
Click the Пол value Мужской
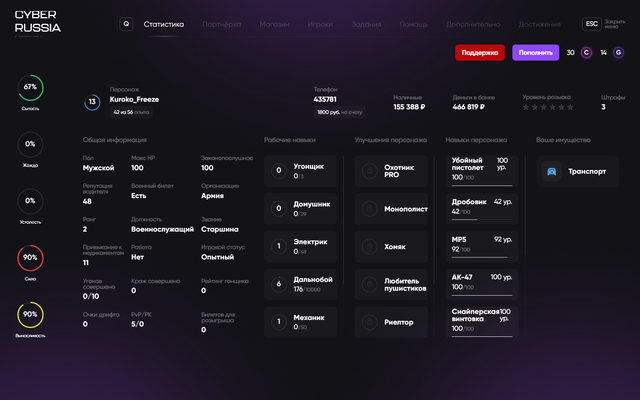pos(98,168)
